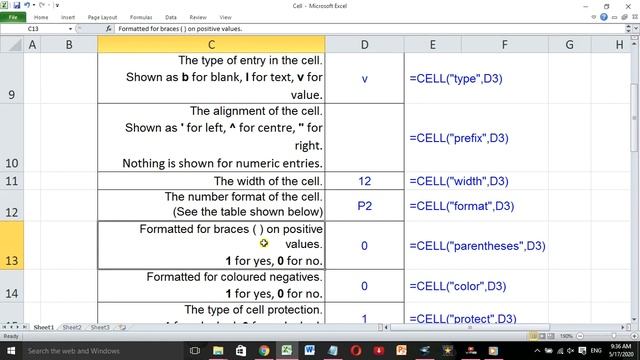This screenshot has width=640, height=360.
Task: Click the cell showing P2 value
Action: point(364,205)
